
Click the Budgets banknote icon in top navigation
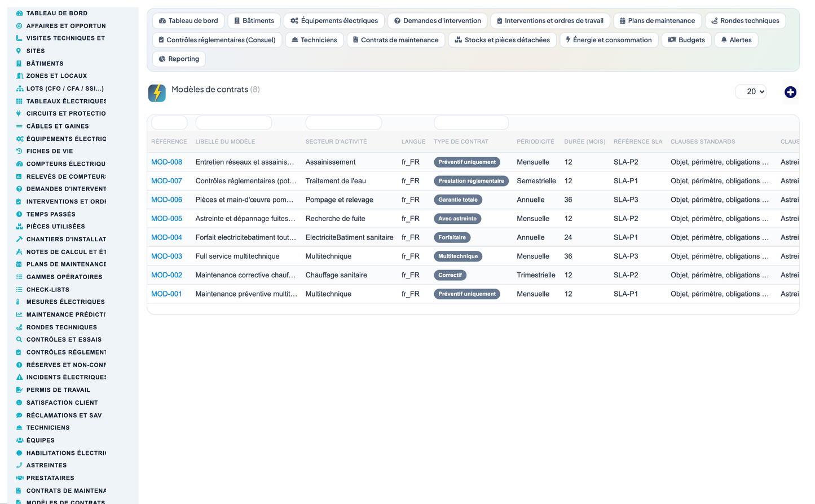click(x=672, y=40)
